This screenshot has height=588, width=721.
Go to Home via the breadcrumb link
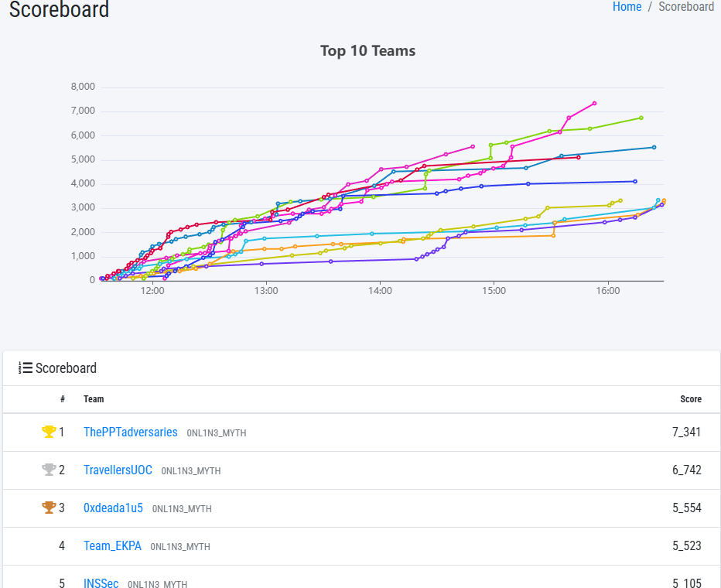627,7
